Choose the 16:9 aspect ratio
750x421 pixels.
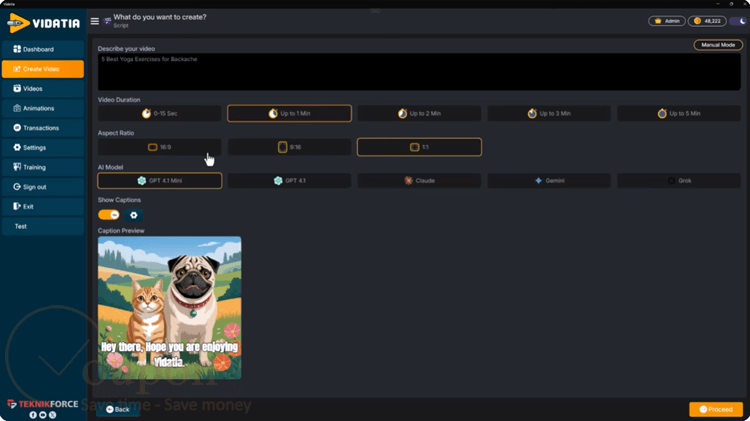[x=160, y=147]
